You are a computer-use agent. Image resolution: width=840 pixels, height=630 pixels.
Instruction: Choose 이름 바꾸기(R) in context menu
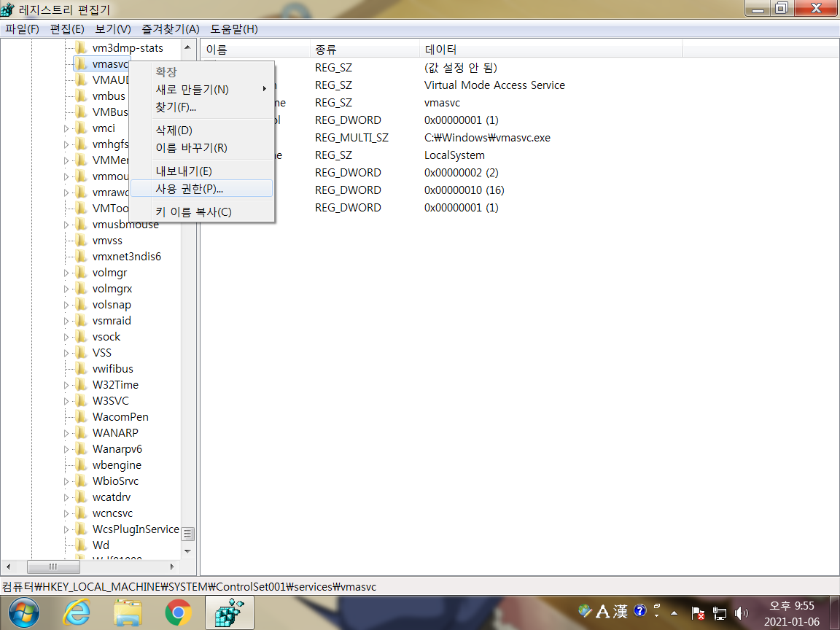201,148
